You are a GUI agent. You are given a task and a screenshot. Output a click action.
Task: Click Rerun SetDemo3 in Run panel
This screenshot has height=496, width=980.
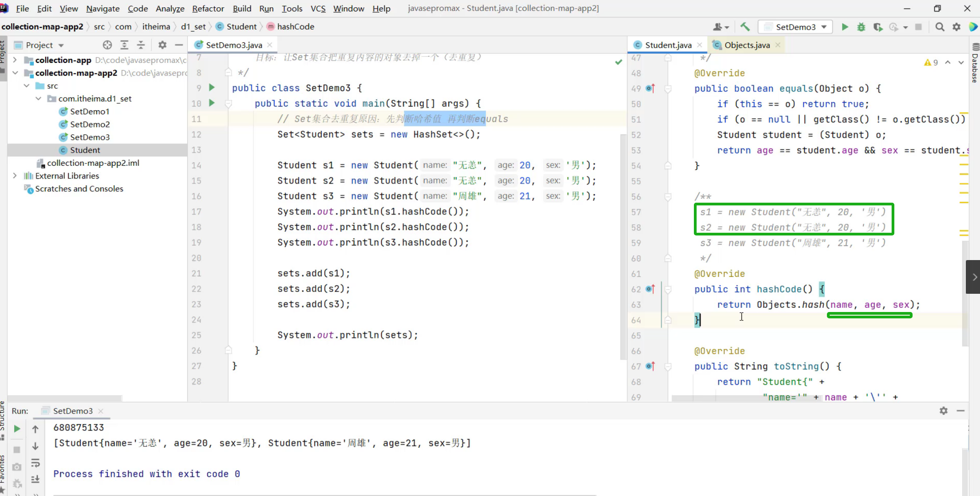[x=17, y=429]
